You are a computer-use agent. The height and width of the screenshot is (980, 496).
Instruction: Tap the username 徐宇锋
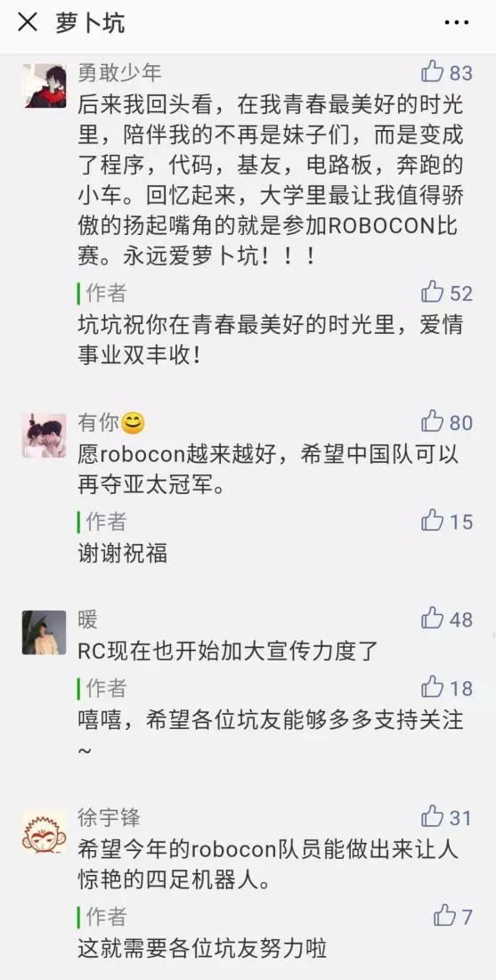point(109,817)
